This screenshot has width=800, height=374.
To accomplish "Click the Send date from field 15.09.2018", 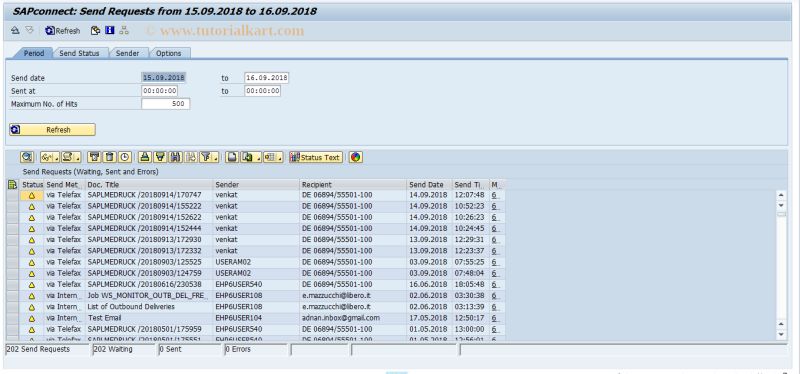I will [164, 78].
